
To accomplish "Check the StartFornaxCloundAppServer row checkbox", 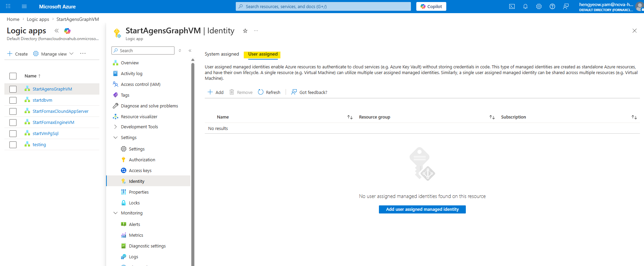I will coord(13,111).
